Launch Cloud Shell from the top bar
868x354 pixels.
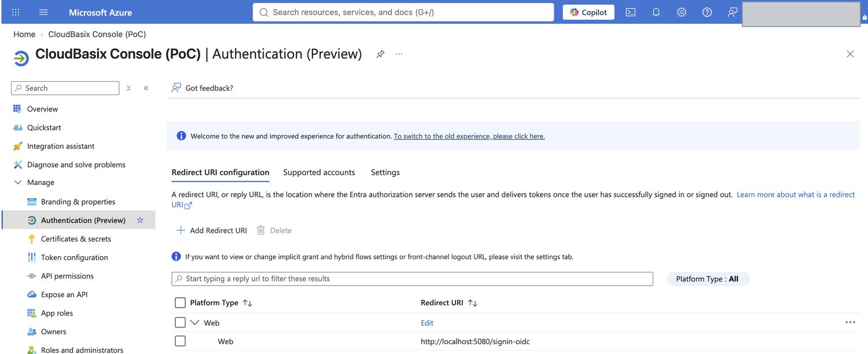tap(631, 12)
